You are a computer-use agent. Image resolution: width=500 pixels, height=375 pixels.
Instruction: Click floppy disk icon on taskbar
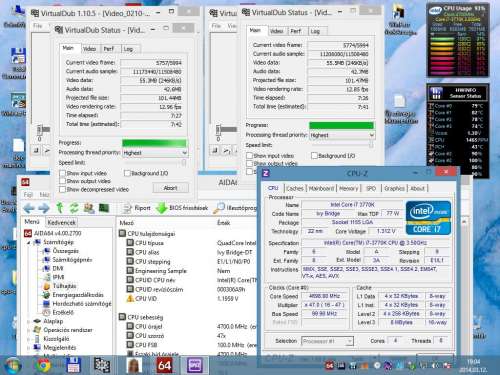[x=73, y=365]
